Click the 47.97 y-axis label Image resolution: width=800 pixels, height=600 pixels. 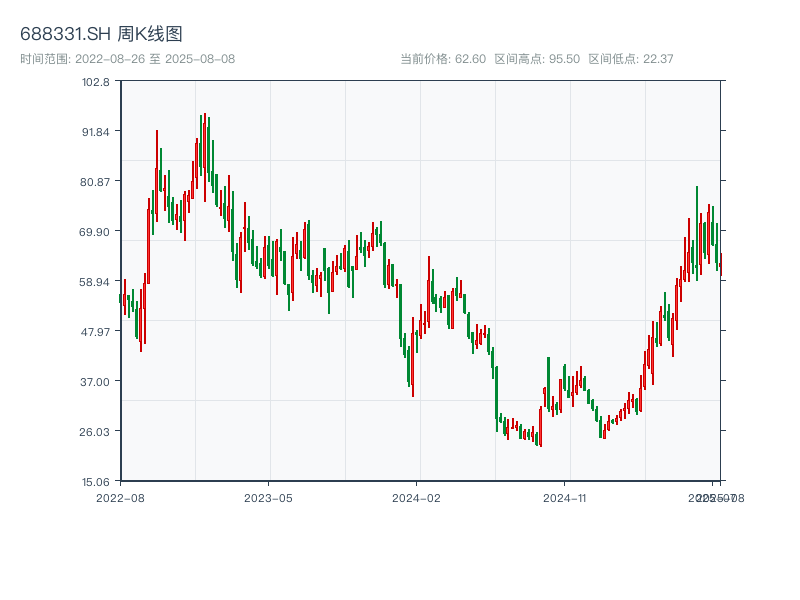click(95, 332)
